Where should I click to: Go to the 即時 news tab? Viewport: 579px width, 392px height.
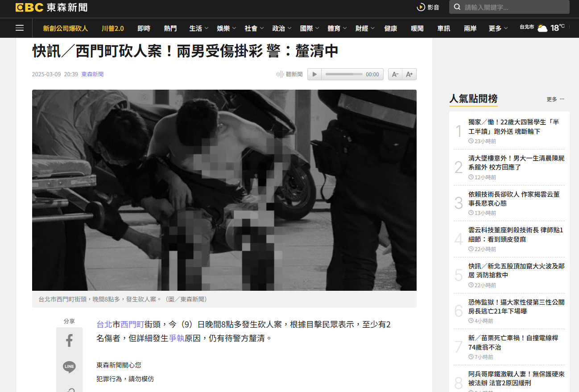coord(144,29)
